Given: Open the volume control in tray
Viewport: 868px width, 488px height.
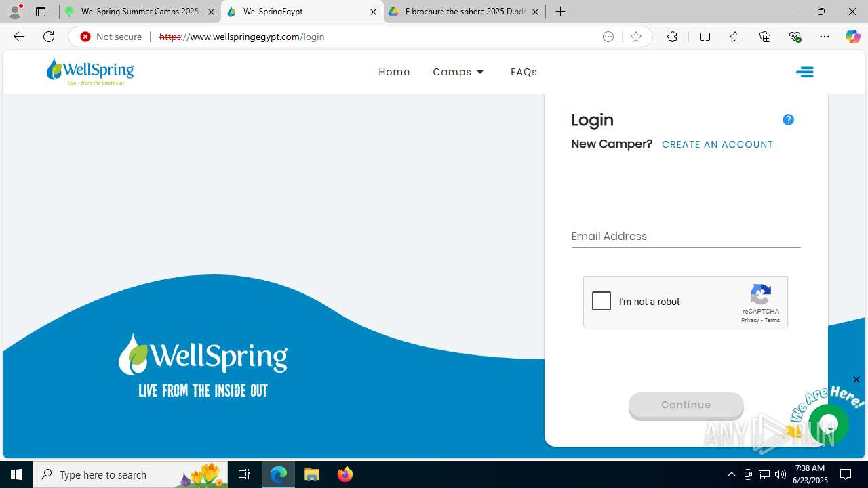Looking at the screenshot, I should coord(781,474).
